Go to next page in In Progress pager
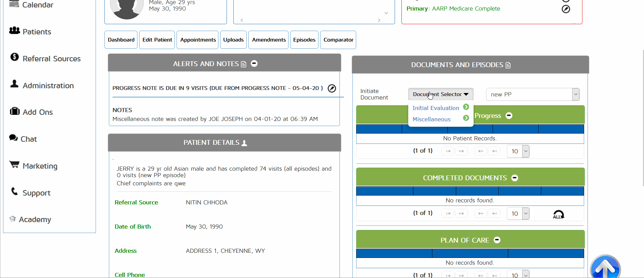 coord(480,151)
